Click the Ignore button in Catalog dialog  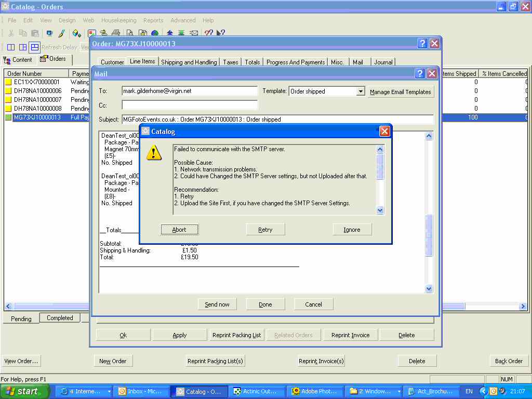(x=352, y=230)
